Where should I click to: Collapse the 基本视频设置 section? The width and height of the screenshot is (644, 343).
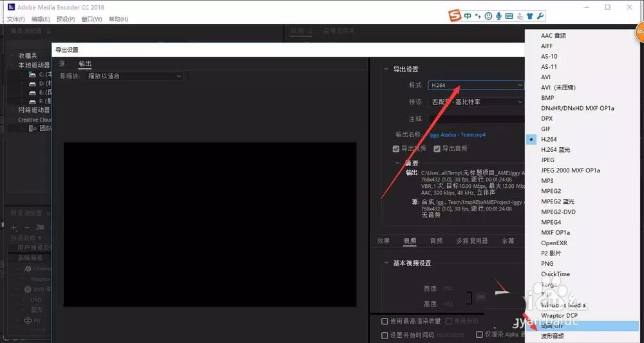pyautogui.click(x=386, y=263)
